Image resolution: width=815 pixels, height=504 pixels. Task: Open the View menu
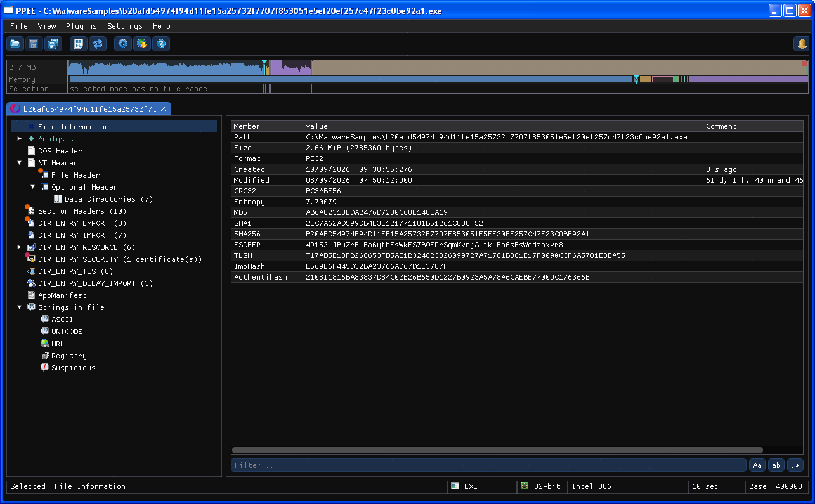[47, 26]
